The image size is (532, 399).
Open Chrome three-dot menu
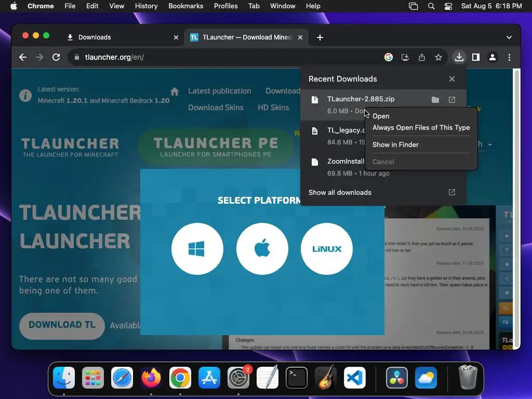pos(509,57)
